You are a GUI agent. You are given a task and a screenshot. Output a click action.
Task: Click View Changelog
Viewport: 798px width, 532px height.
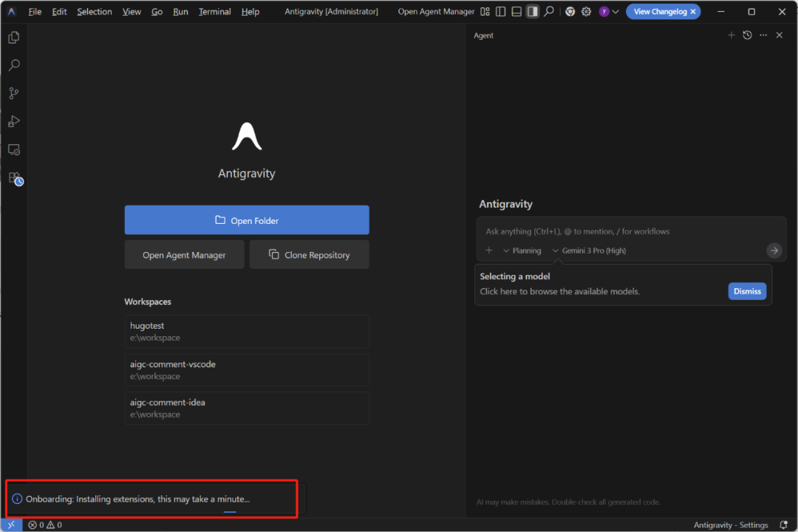pos(660,11)
